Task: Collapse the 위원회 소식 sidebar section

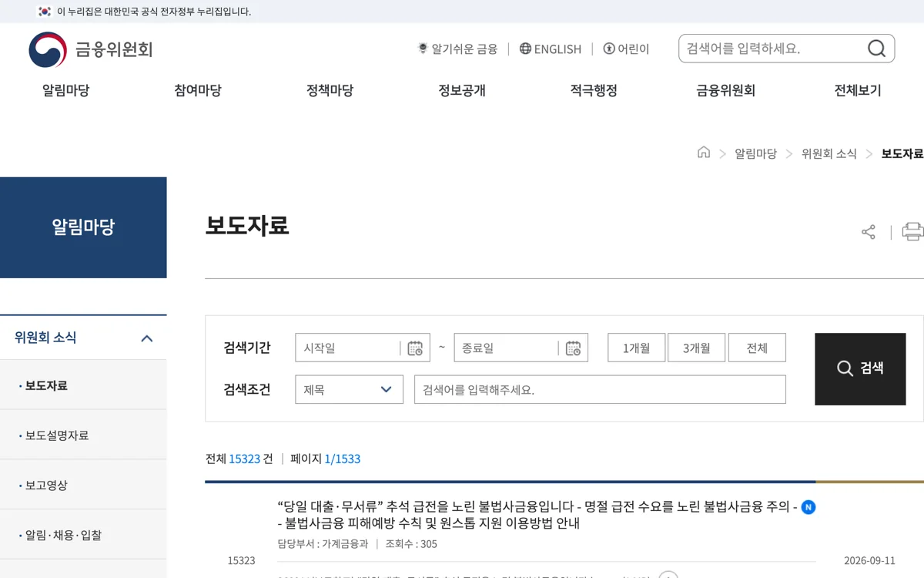Action: [147, 338]
